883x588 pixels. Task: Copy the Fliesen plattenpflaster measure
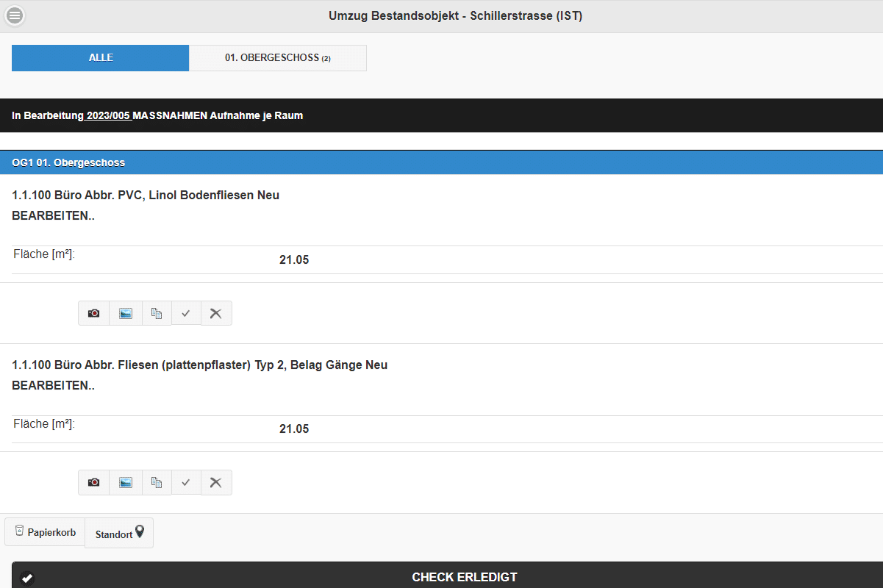156,482
